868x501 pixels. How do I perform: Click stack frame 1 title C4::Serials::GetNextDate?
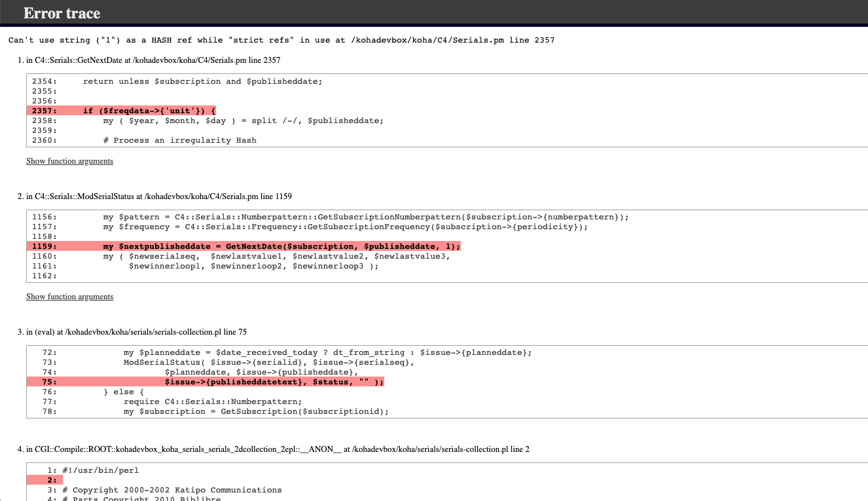point(153,60)
